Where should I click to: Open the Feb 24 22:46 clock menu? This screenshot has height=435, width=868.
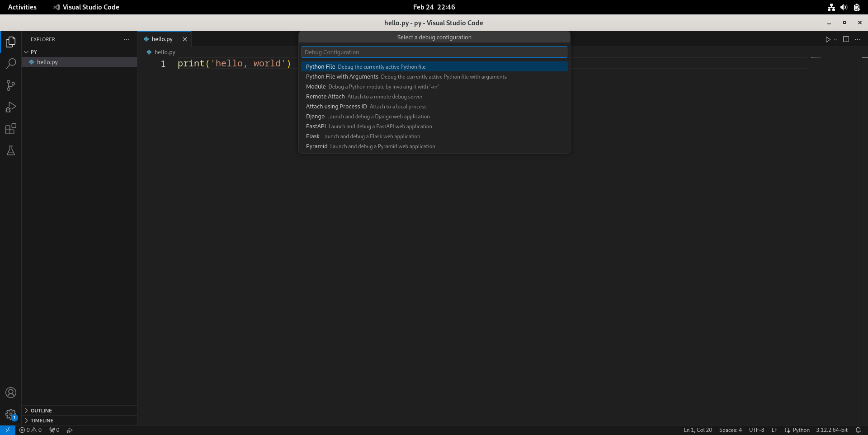434,7
